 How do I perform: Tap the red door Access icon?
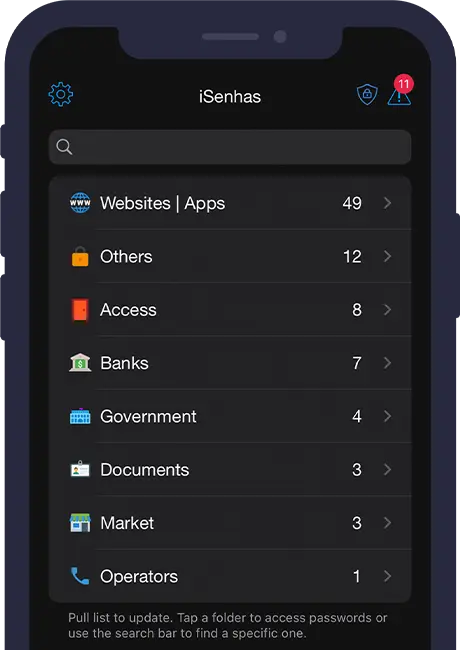80,310
